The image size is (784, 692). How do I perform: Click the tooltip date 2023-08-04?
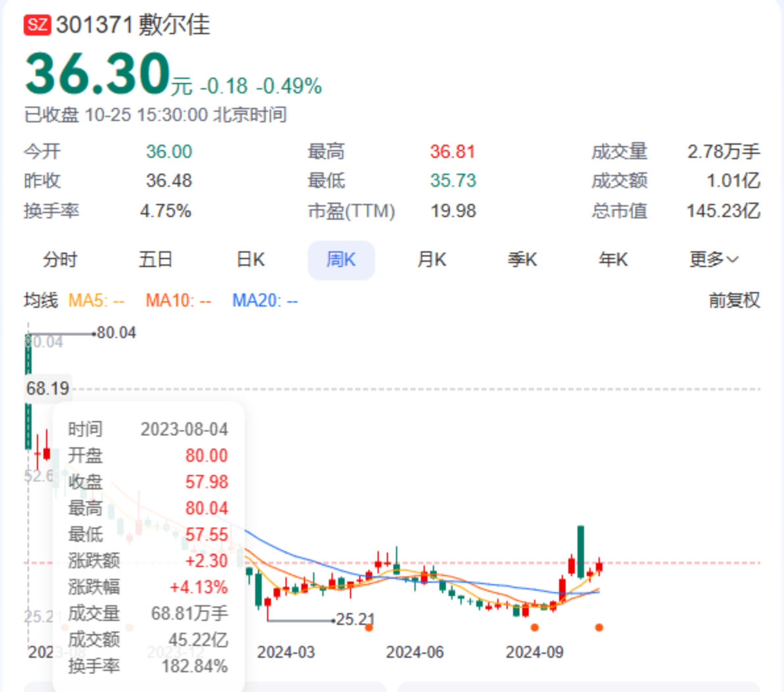[x=184, y=430]
